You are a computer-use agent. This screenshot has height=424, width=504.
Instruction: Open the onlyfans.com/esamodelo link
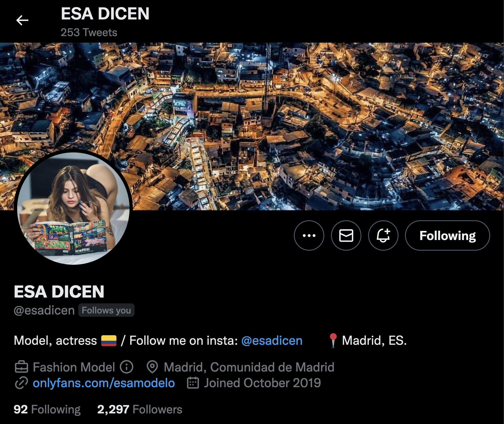(104, 383)
